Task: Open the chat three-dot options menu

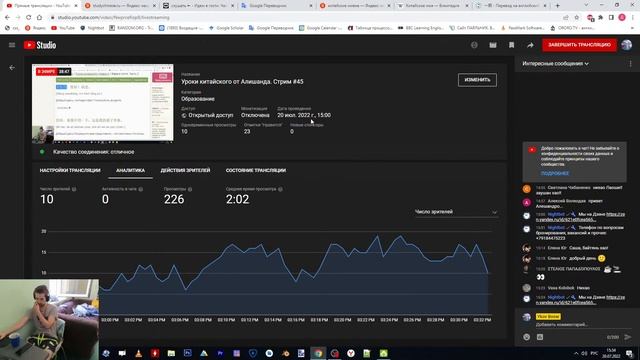Action: click(x=630, y=64)
